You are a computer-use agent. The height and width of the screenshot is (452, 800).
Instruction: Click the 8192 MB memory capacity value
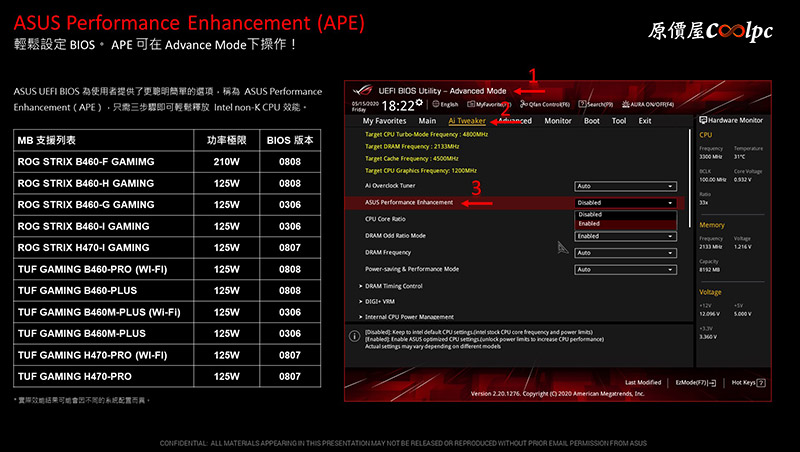click(709, 269)
